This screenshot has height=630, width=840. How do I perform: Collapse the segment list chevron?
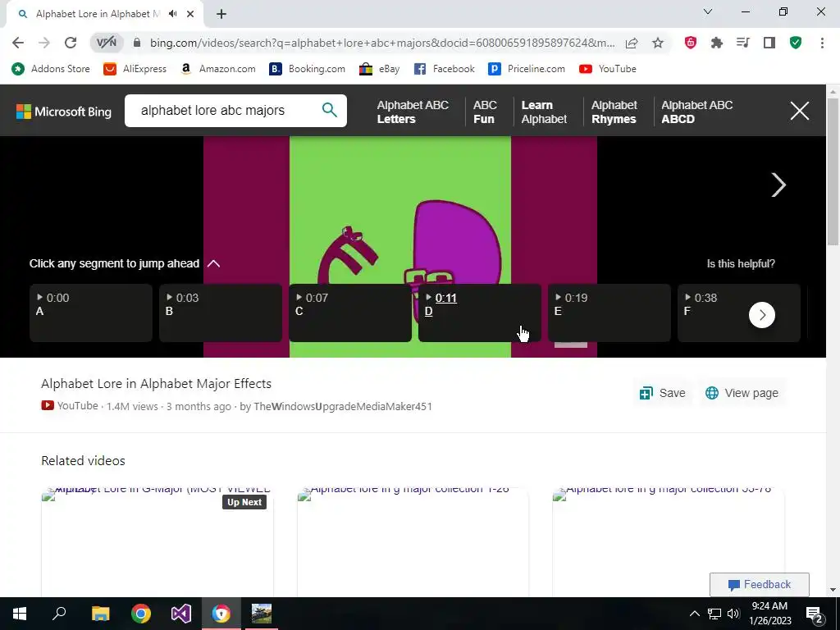click(213, 263)
